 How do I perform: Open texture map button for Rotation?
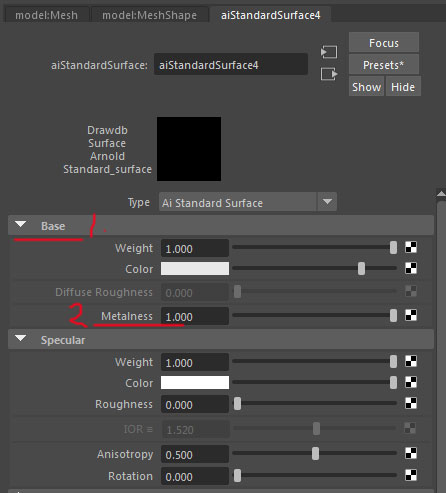pos(411,476)
